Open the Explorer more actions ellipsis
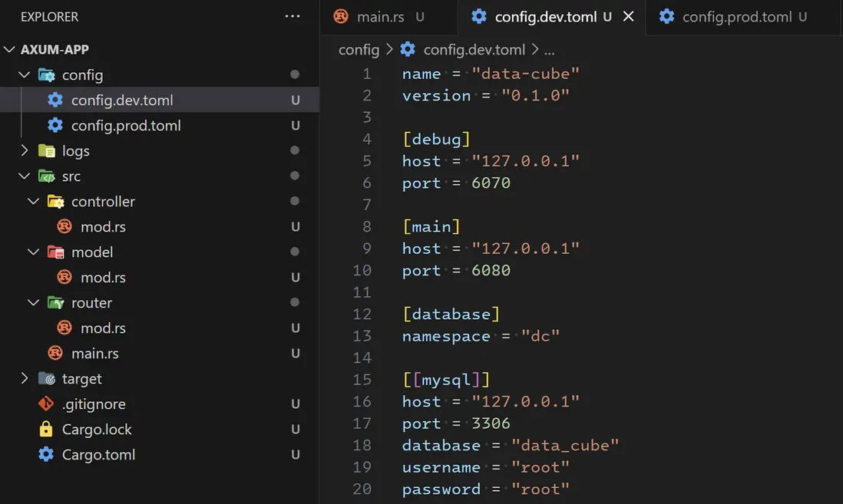This screenshot has width=843, height=504. [x=293, y=16]
